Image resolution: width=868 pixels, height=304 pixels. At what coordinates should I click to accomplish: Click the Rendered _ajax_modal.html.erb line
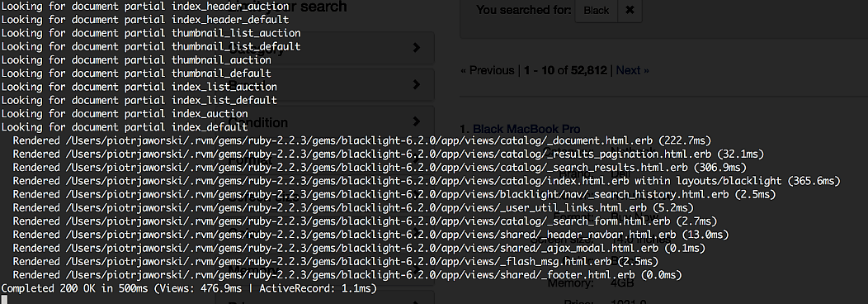(x=359, y=248)
